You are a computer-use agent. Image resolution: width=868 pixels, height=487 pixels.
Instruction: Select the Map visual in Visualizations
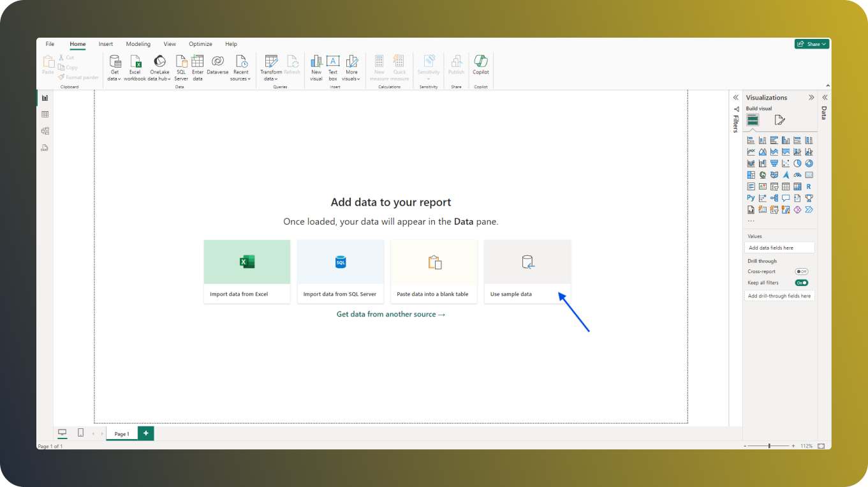(763, 174)
